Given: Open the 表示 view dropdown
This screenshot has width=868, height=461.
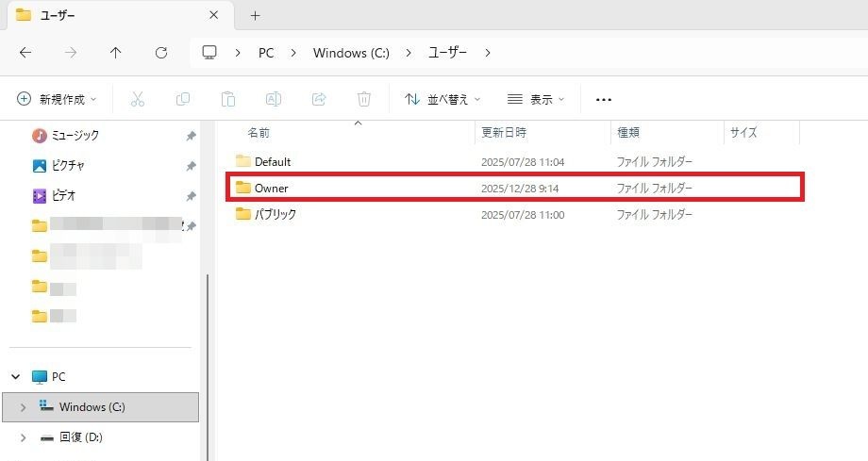Looking at the screenshot, I should [536, 99].
